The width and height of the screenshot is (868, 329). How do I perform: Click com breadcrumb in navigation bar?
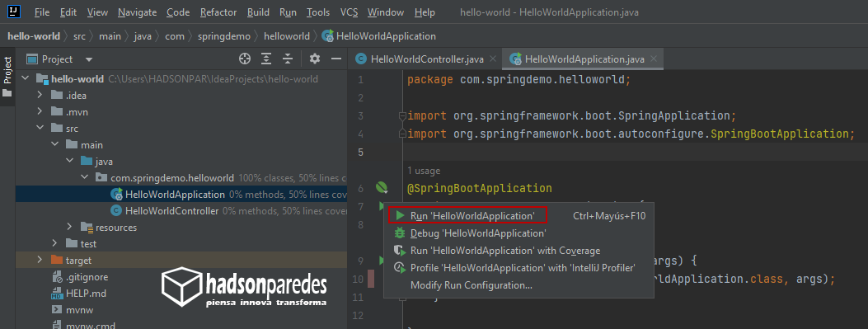point(175,36)
